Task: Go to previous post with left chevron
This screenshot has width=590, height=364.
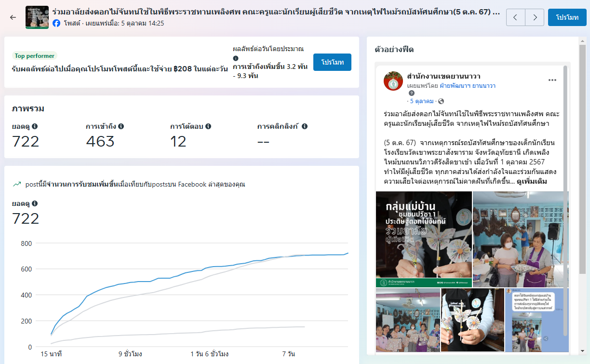Action: coord(516,17)
